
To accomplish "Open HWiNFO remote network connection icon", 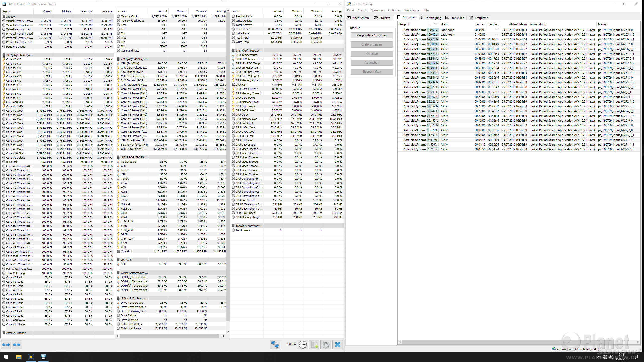I will [275, 344].
